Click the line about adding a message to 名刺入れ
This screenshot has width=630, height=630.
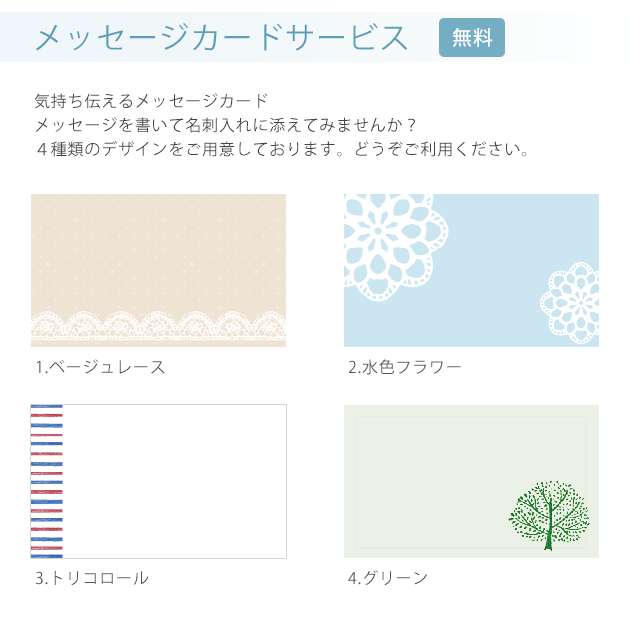[225, 126]
